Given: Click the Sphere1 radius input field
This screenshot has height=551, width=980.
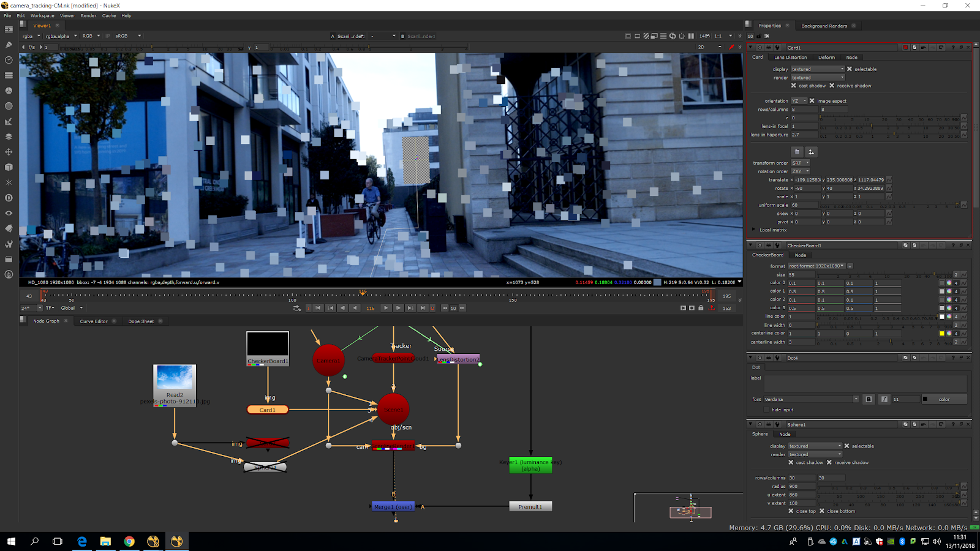Looking at the screenshot, I should pos(802,487).
